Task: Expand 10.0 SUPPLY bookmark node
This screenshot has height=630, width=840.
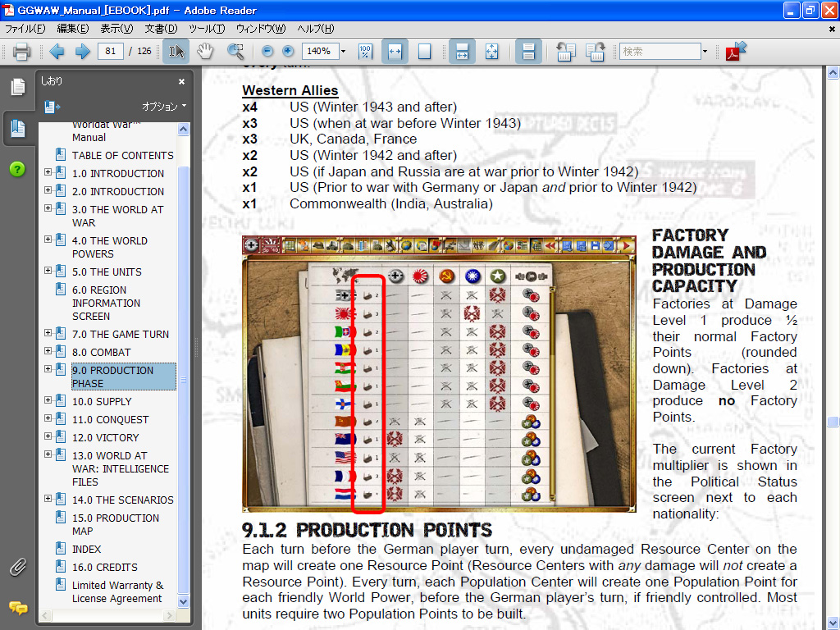Action: click(48, 400)
